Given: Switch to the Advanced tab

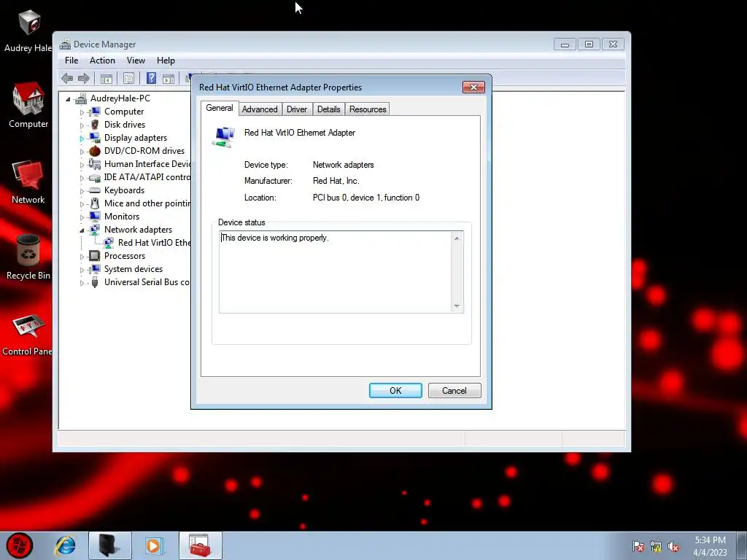Looking at the screenshot, I should point(260,109).
